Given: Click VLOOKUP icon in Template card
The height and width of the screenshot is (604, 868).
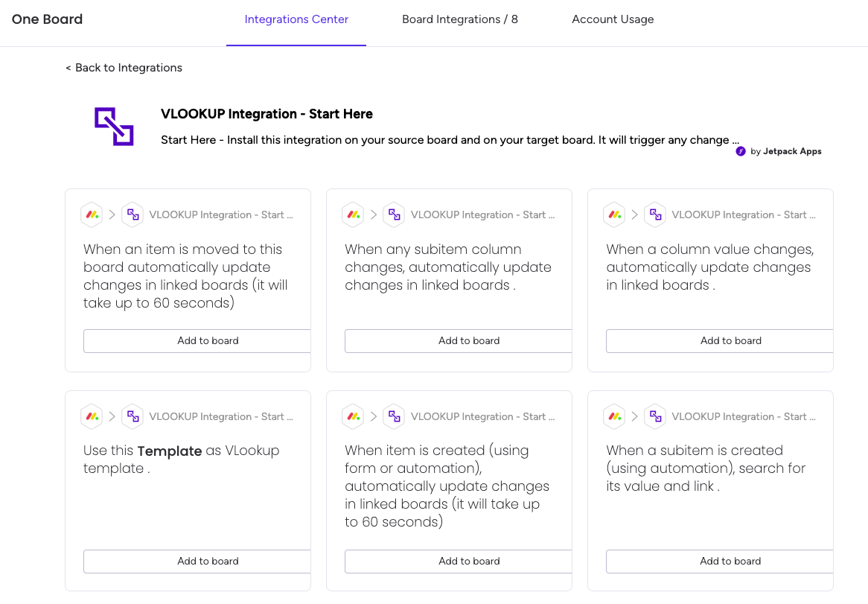Looking at the screenshot, I should click(133, 416).
